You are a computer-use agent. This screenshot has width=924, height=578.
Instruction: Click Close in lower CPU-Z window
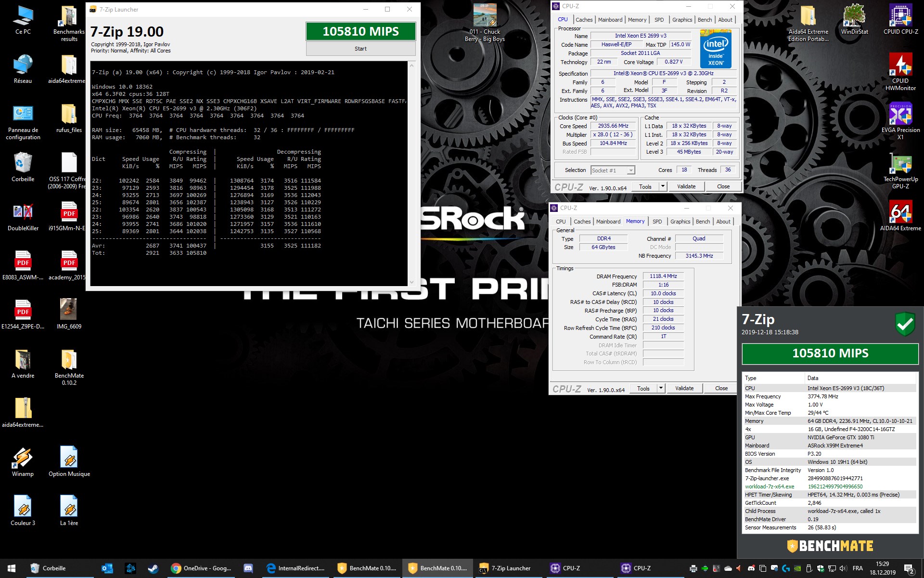(x=721, y=388)
